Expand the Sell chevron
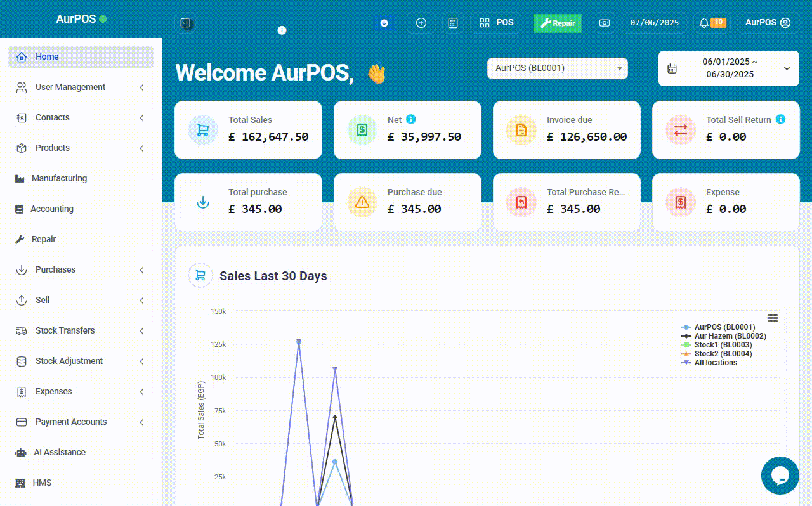Screen dimensions: 812x506 pos(141,301)
